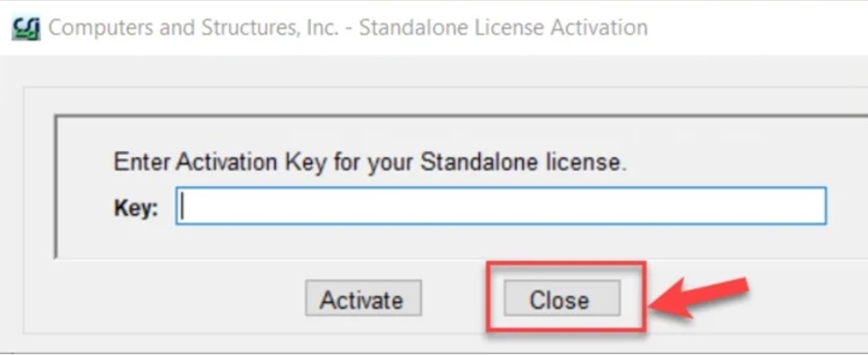The width and height of the screenshot is (868, 355).
Task: Dismiss the dialog using the Close button
Action: pyautogui.click(x=562, y=299)
